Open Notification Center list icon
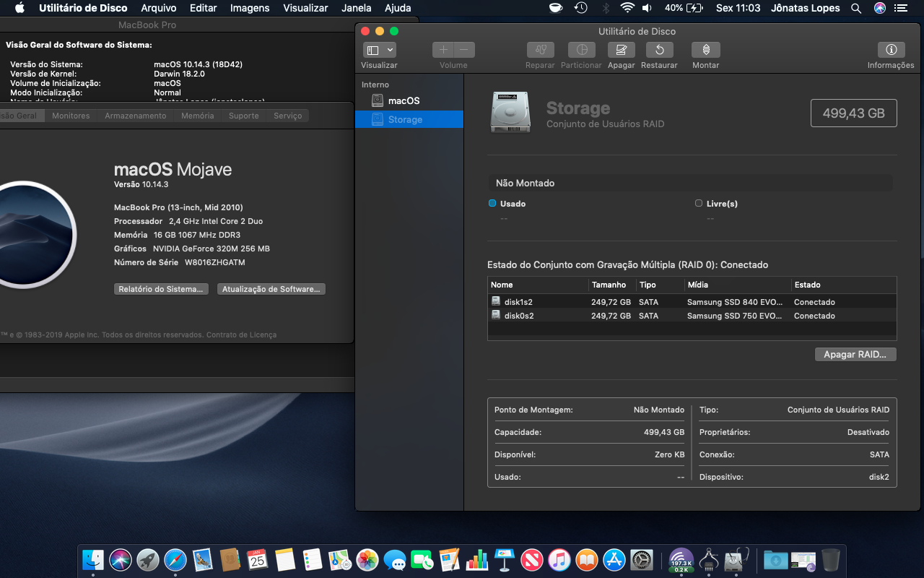This screenshot has height=578, width=924. pos(901,8)
